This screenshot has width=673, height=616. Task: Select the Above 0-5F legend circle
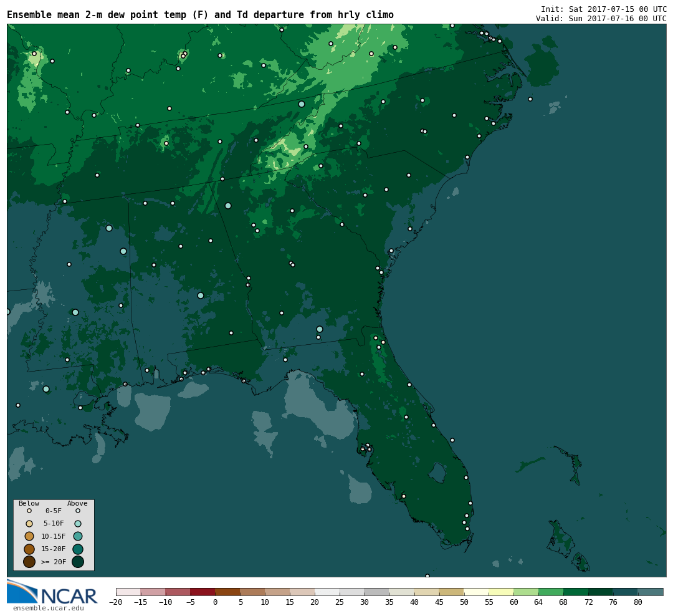78,511
